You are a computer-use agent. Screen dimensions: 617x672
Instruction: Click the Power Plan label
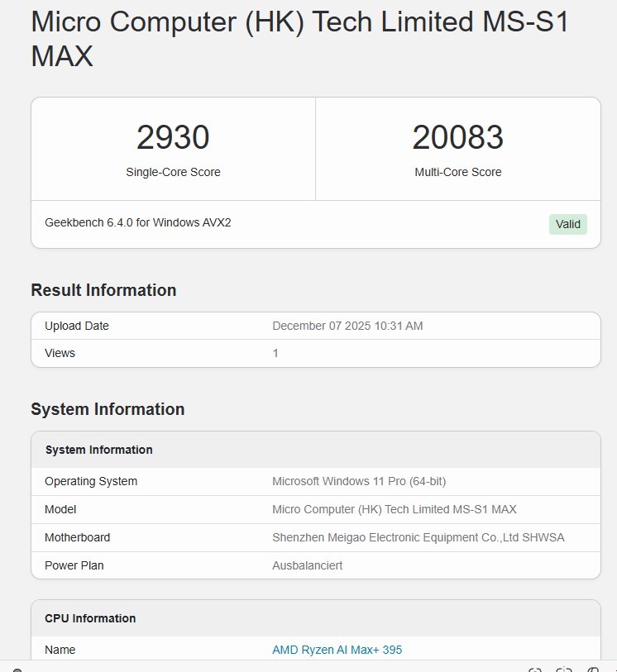(x=74, y=565)
